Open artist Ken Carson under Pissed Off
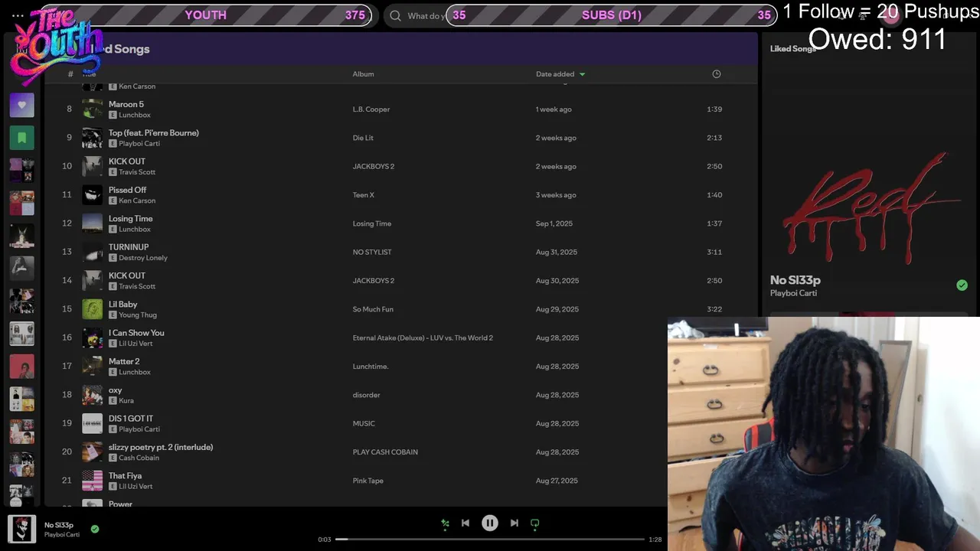980x551 pixels. tap(137, 201)
